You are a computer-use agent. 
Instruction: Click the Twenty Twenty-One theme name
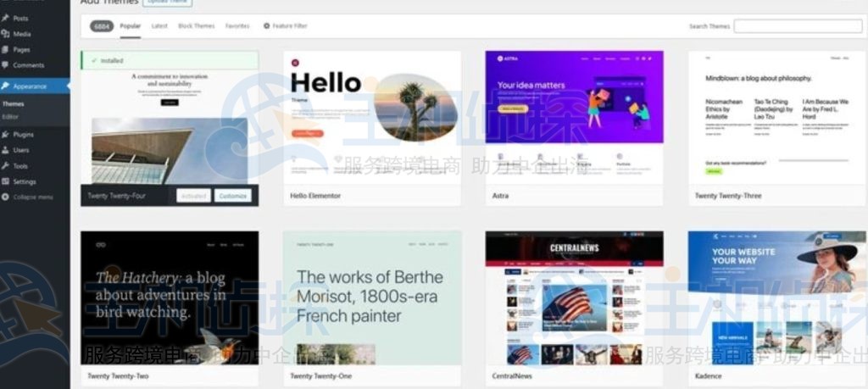click(x=320, y=376)
